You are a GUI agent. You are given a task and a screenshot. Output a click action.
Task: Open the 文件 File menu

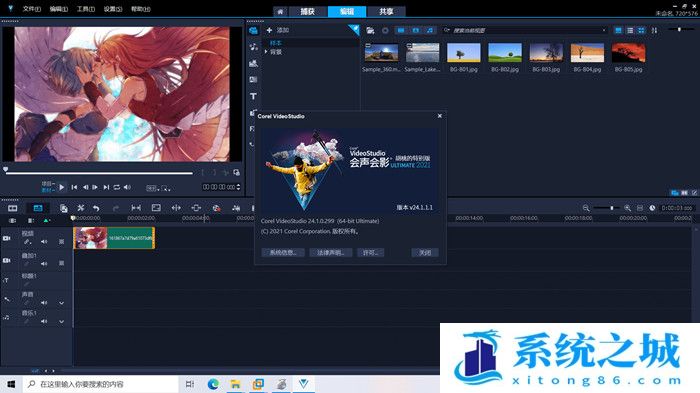point(31,9)
